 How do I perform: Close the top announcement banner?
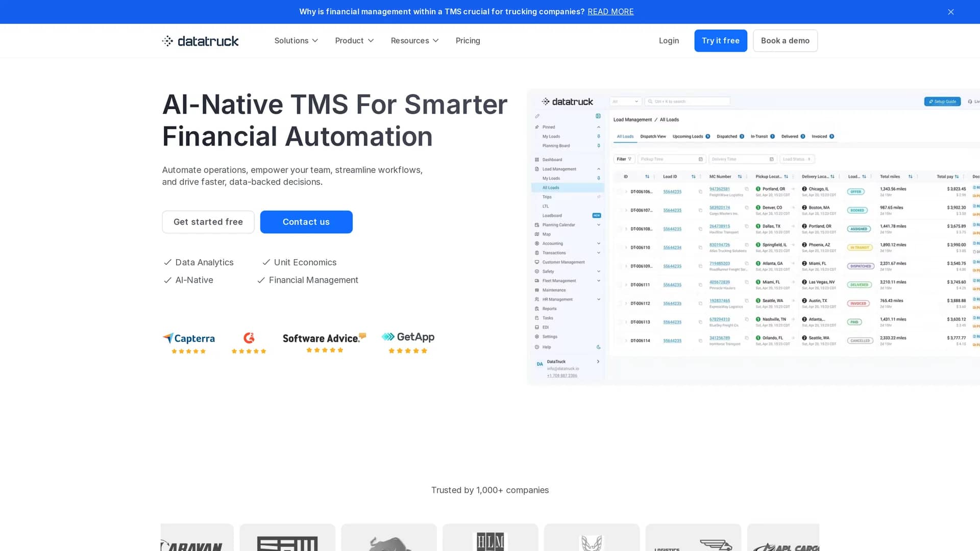click(950, 12)
